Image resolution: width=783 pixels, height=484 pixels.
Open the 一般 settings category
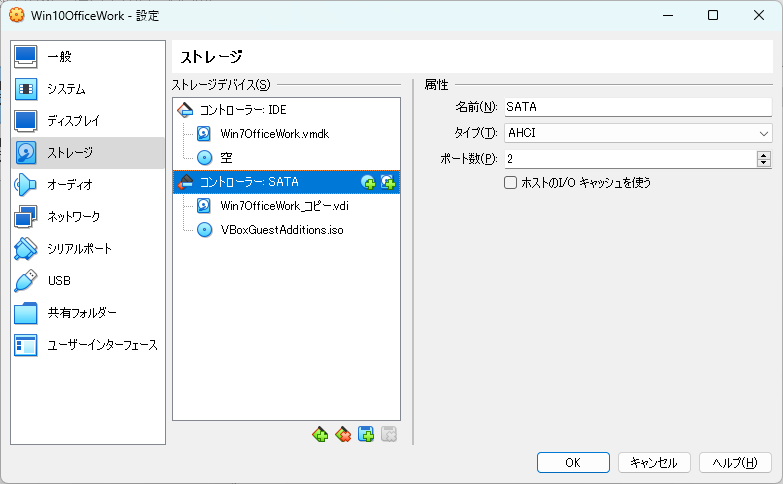(x=88, y=56)
